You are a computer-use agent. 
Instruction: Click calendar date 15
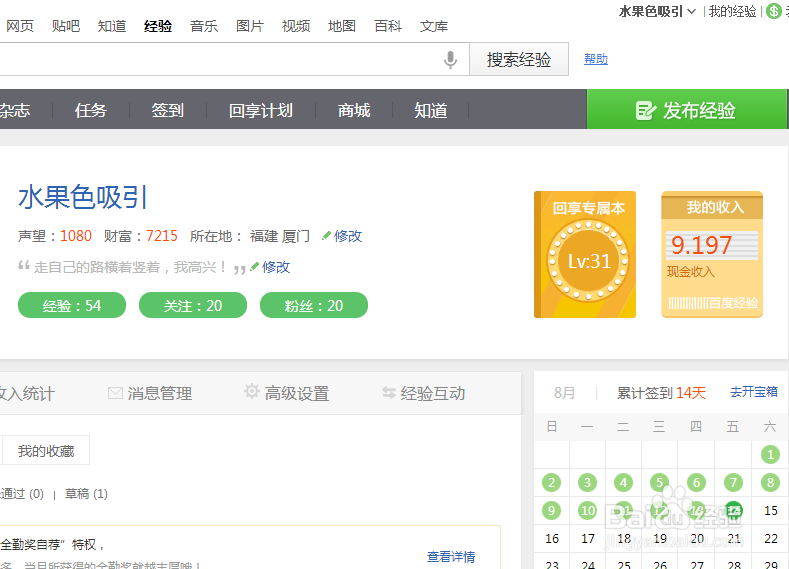click(x=770, y=511)
